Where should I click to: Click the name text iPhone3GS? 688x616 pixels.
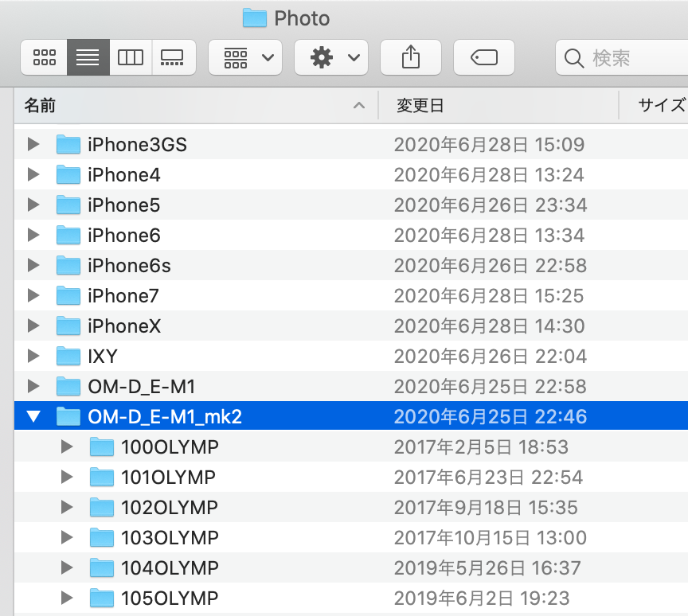click(137, 145)
